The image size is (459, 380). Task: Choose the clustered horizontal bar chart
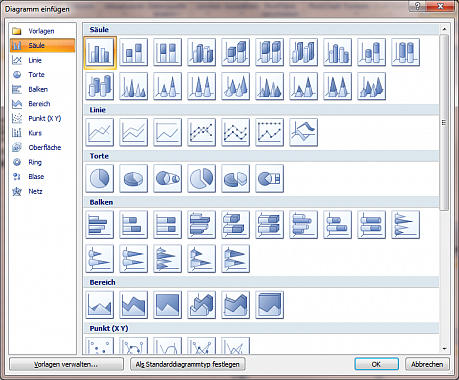point(100,225)
